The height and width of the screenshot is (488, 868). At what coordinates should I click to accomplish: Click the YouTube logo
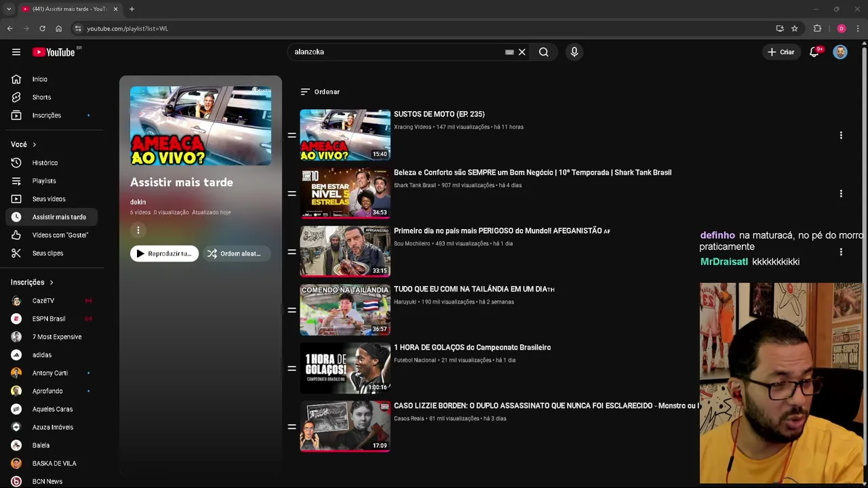(54, 52)
